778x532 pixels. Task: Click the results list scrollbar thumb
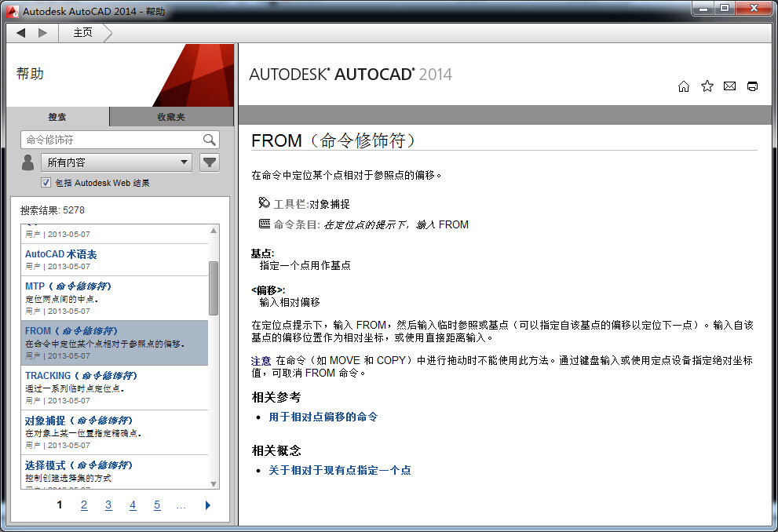214,287
